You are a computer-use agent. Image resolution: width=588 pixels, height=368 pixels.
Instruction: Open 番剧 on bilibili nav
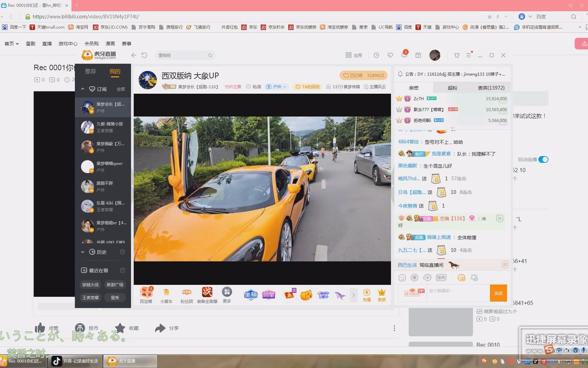click(x=31, y=44)
